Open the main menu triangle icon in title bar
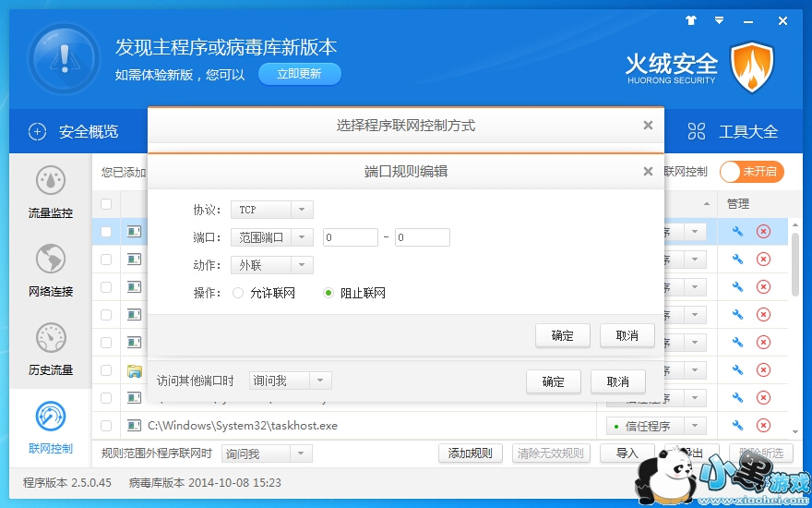Screen dimensions: 812x508 [720, 20]
